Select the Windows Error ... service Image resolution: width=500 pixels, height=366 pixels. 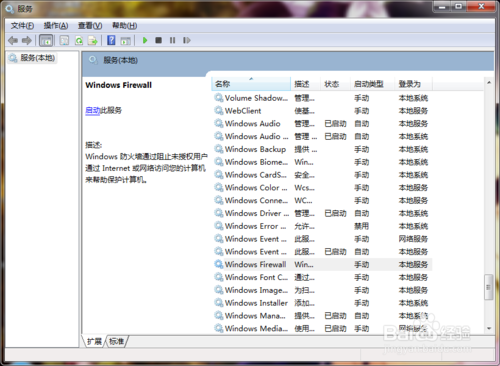pyautogui.click(x=322, y=226)
